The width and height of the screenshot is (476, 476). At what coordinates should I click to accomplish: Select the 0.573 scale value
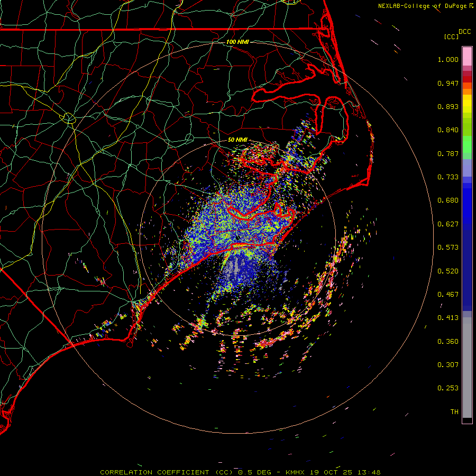pos(448,248)
